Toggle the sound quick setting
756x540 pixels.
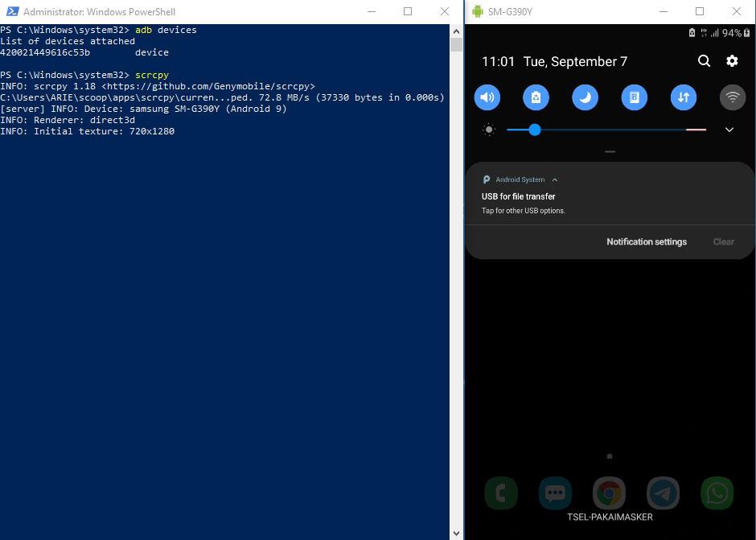487,97
